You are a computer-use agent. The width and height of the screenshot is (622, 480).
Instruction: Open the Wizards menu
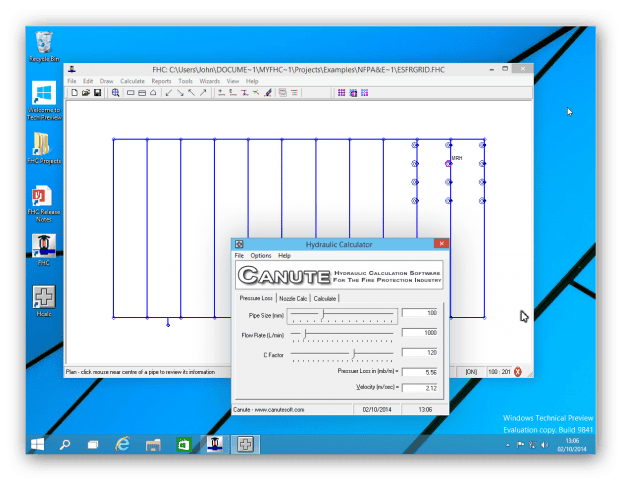(209, 81)
